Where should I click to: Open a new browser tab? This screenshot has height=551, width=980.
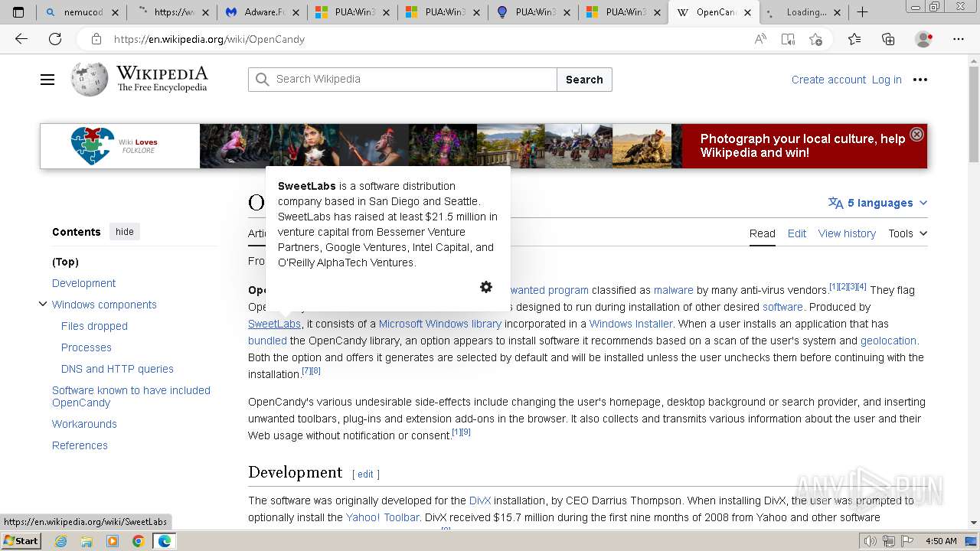click(x=862, y=12)
